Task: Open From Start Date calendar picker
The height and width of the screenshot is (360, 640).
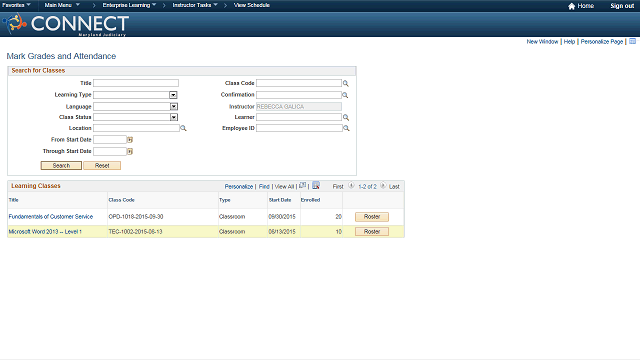Action: click(x=130, y=140)
